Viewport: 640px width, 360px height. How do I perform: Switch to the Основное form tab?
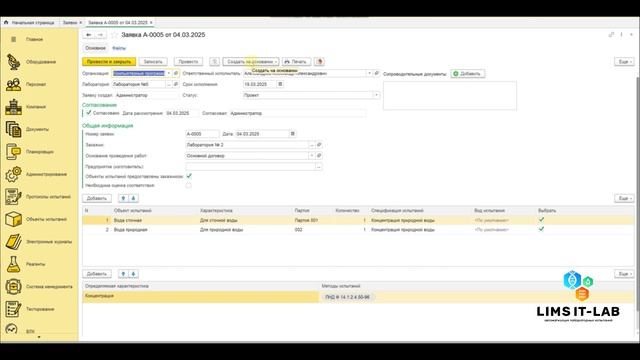click(x=95, y=48)
